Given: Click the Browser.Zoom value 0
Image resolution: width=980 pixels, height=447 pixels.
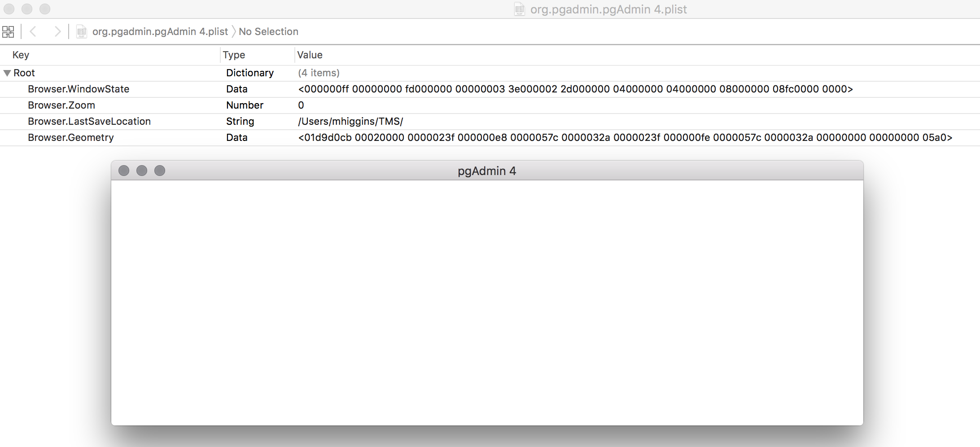Looking at the screenshot, I should [x=301, y=105].
